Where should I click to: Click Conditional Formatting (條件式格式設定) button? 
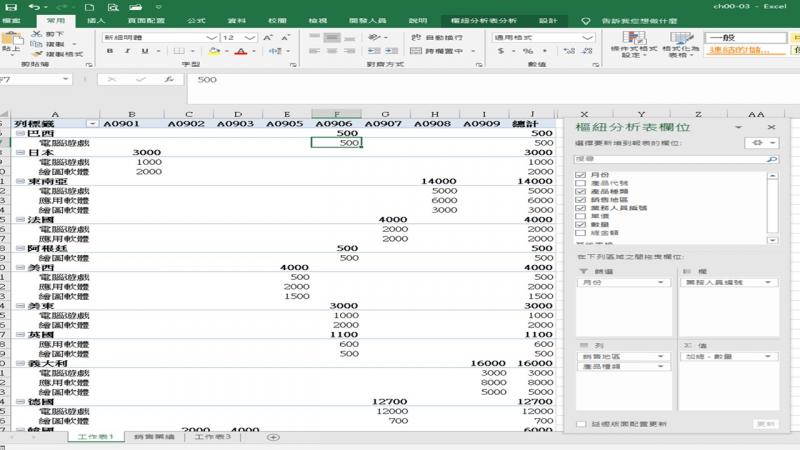634,44
